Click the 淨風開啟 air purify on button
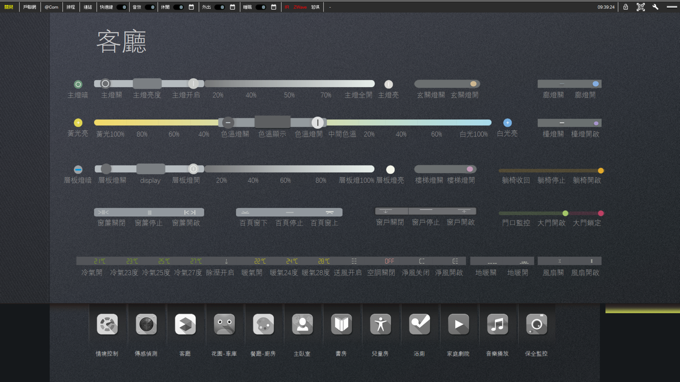 pos(454,261)
